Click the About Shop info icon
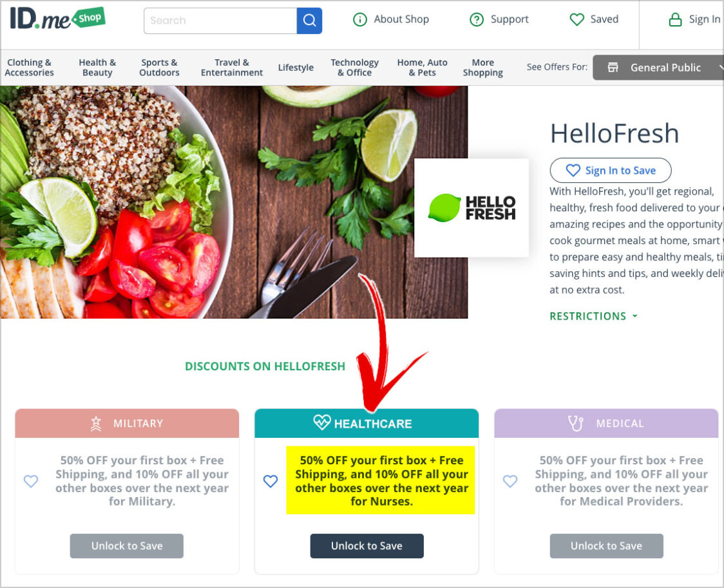 (x=359, y=19)
